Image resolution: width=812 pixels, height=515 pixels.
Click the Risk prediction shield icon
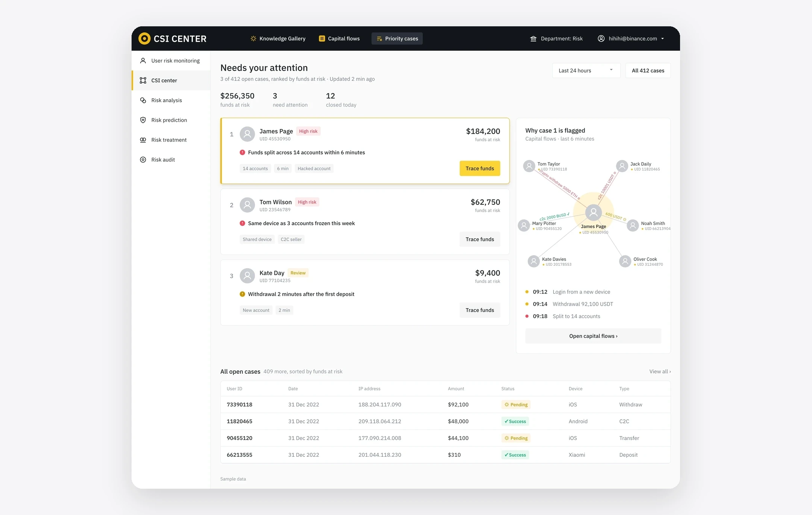pos(143,120)
